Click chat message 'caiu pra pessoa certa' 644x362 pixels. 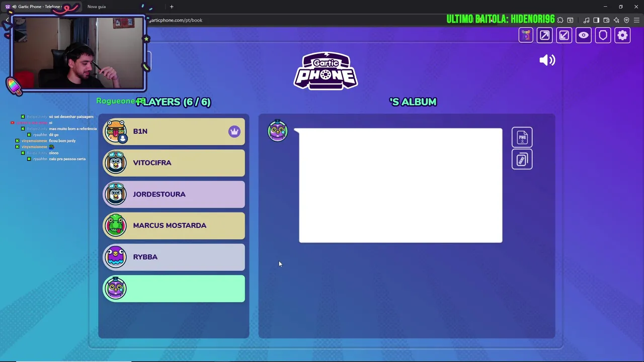click(67, 159)
